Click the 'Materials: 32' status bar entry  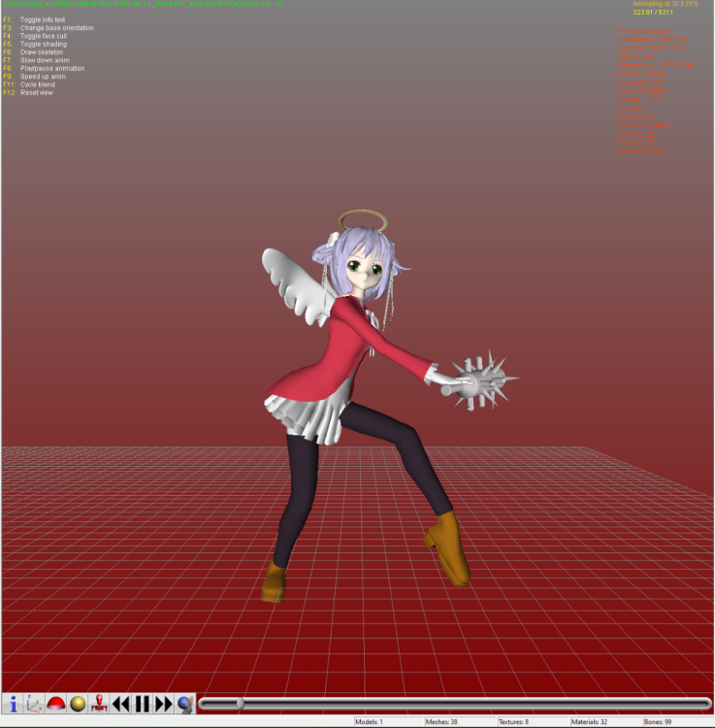(x=589, y=722)
